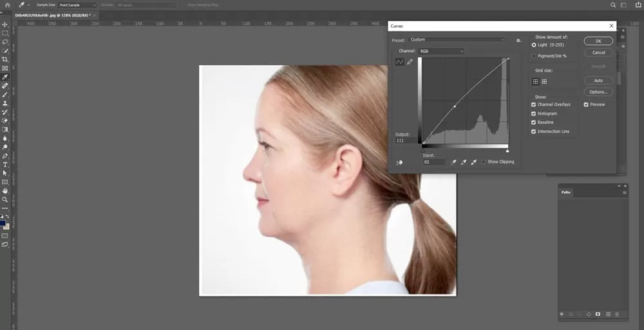
Task: Switch to the Paths panel tab
Action: pyautogui.click(x=566, y=192)
